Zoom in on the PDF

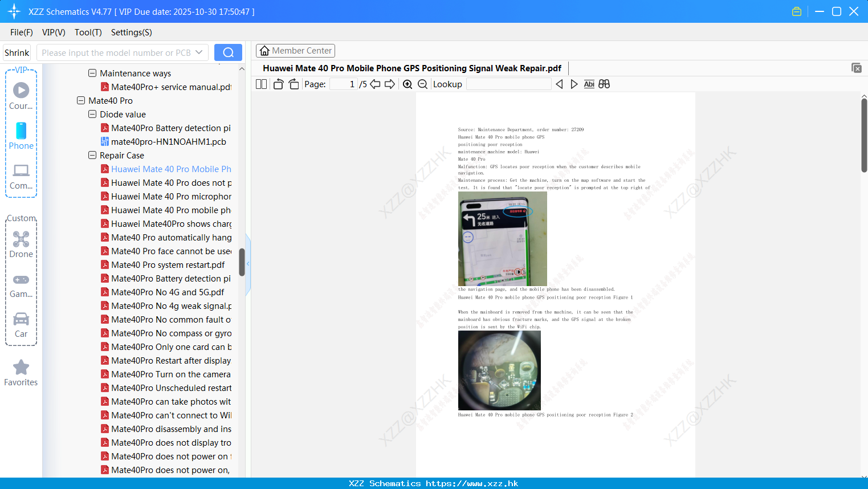[407, 84]
